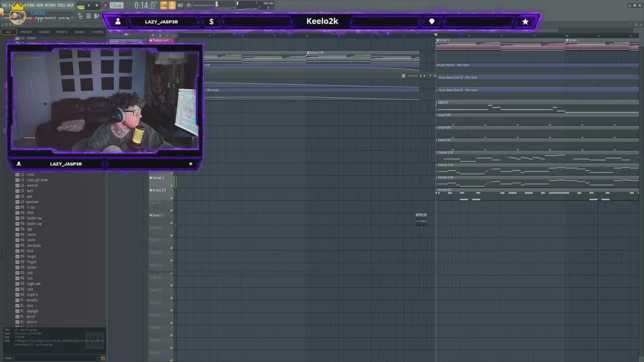Select 'PD - darth' preset
This screenshot has width=644, height=362.
28,240
